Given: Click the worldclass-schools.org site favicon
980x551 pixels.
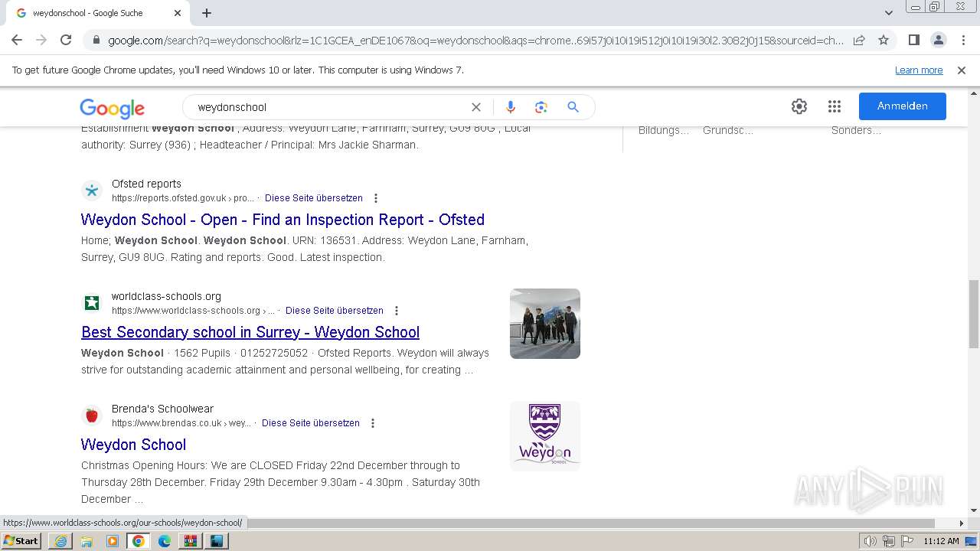Looking at the screenshot, I should pos(92,303).
